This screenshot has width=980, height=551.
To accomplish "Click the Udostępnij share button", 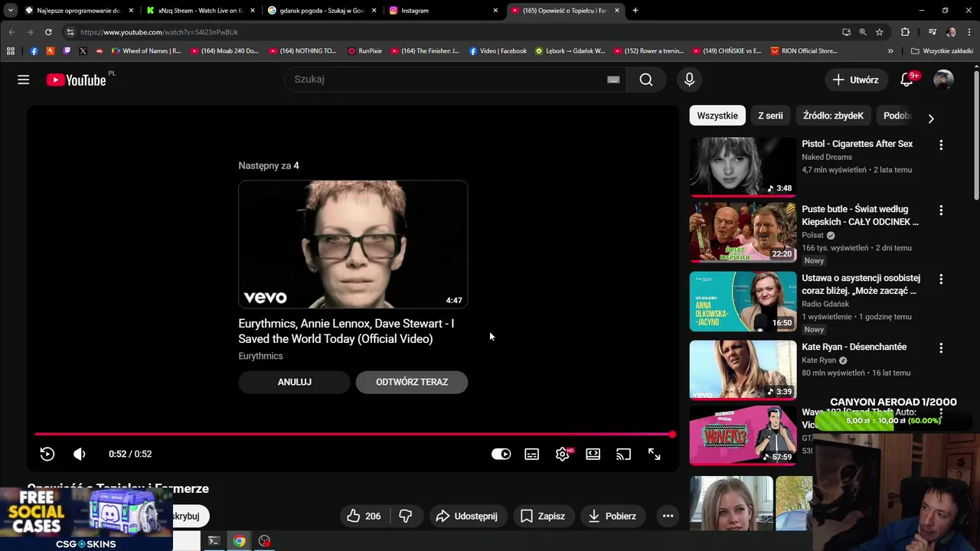I will 467,516.
